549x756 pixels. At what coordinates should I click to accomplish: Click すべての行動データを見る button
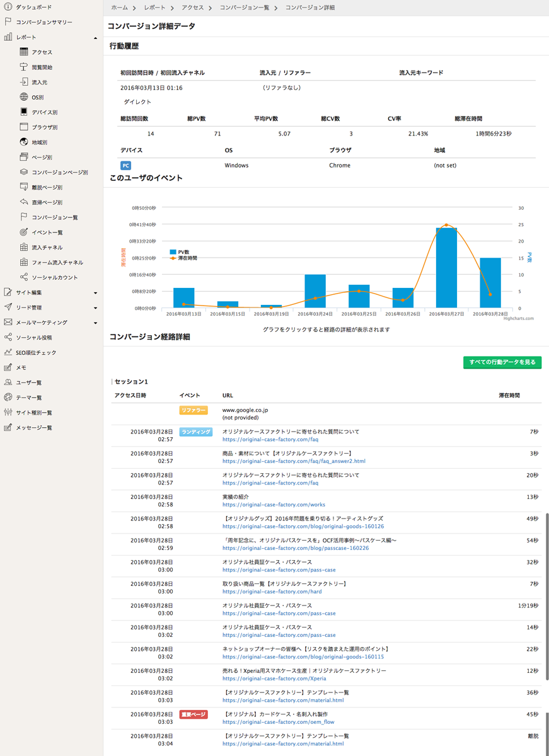(502, 362)
